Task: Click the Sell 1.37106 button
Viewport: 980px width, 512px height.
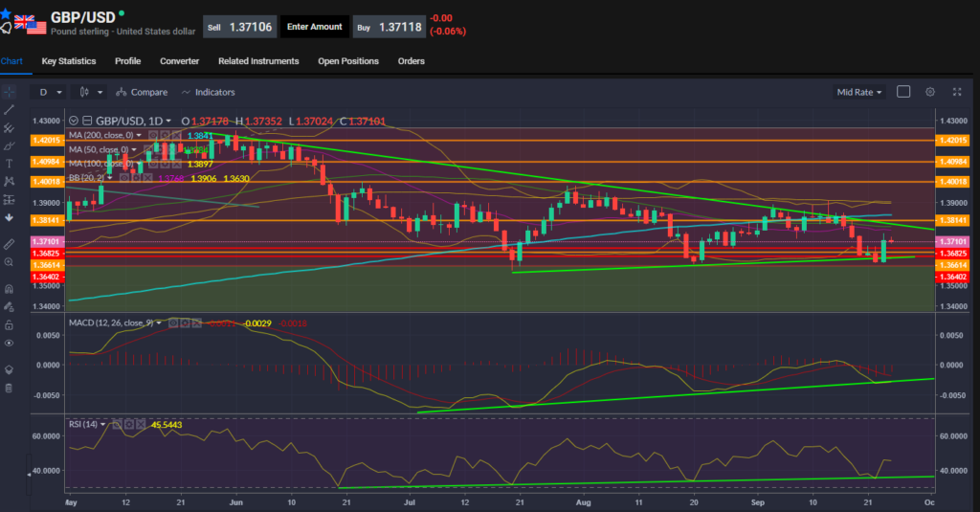Action: tap(239, 27)
